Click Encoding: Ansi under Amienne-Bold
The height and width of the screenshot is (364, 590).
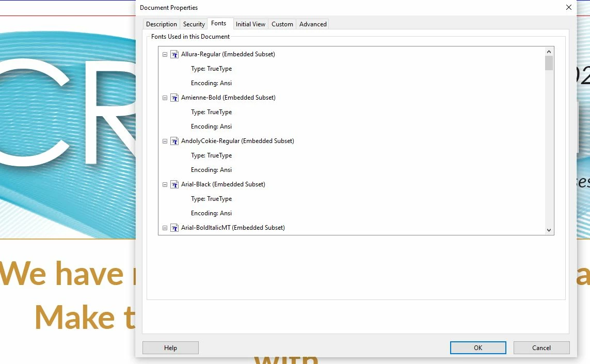coord(211,126)
